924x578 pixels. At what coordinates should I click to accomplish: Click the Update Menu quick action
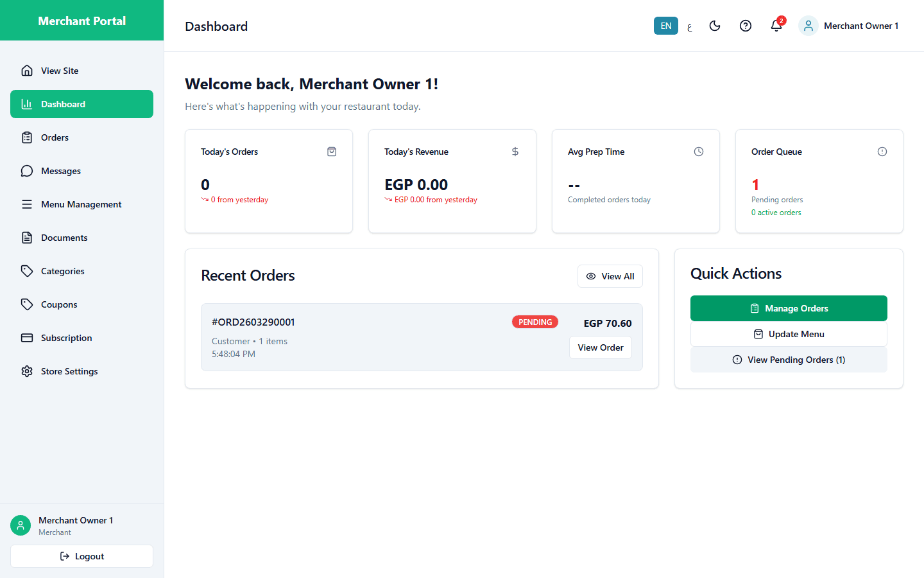(x=789, y=334)
